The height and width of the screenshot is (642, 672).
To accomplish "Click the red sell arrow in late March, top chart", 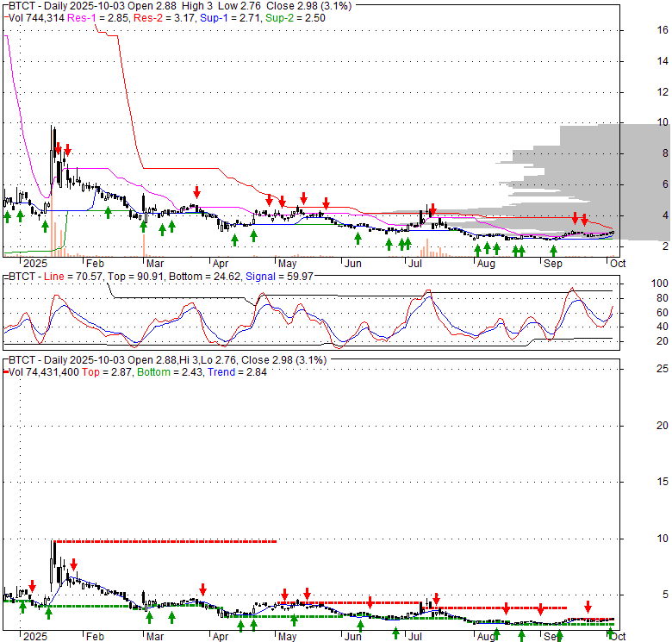I will click(x=196, y=192).
